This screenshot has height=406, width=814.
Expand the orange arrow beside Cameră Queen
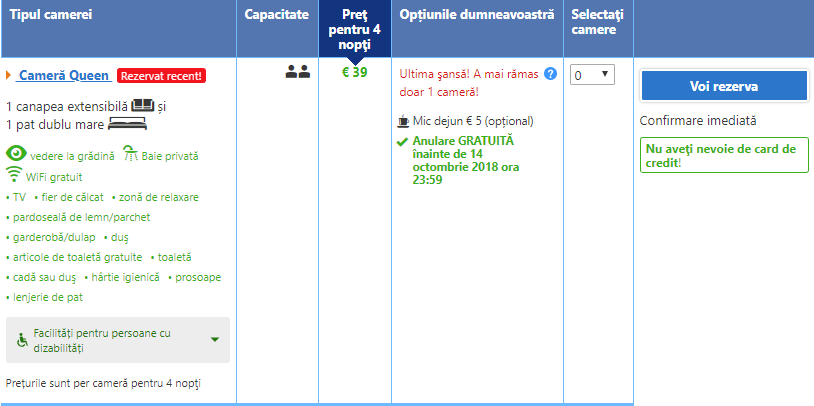pyautogui.click(x=9, y=75)
